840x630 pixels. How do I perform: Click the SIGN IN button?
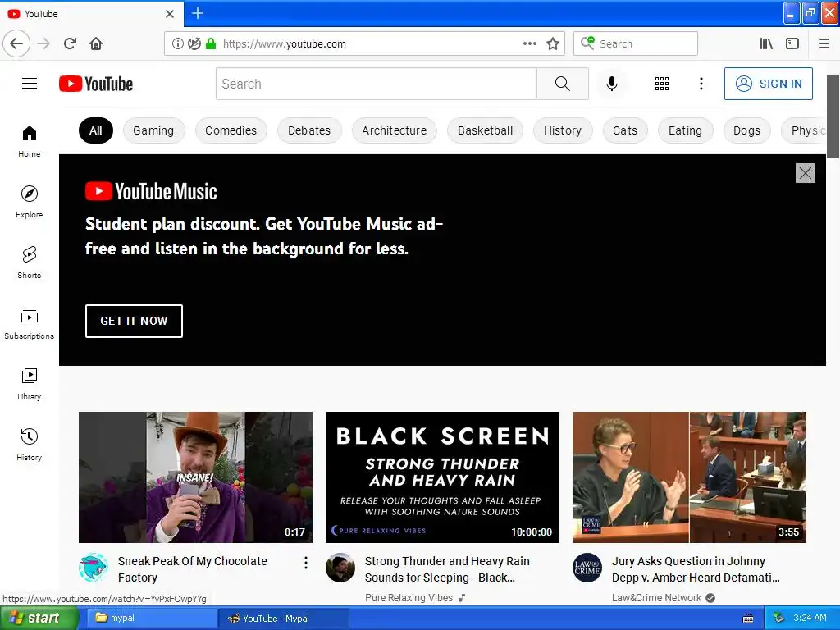click(x=768, y=84)
